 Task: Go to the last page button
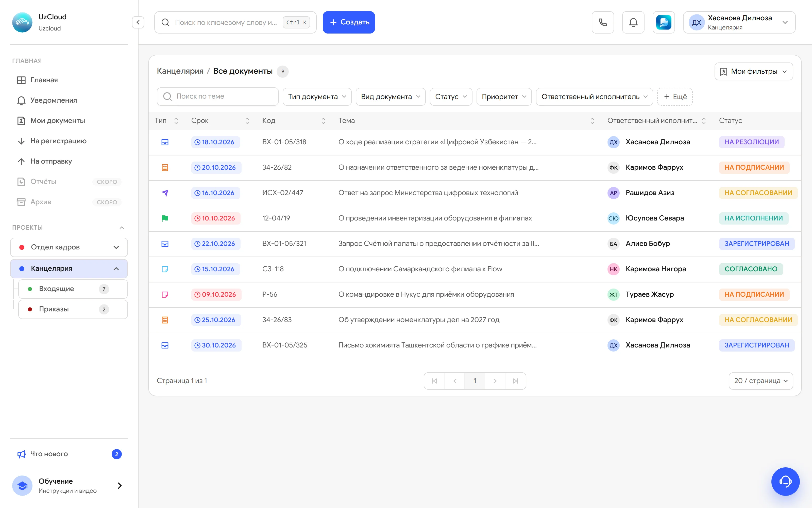[515, 381]
